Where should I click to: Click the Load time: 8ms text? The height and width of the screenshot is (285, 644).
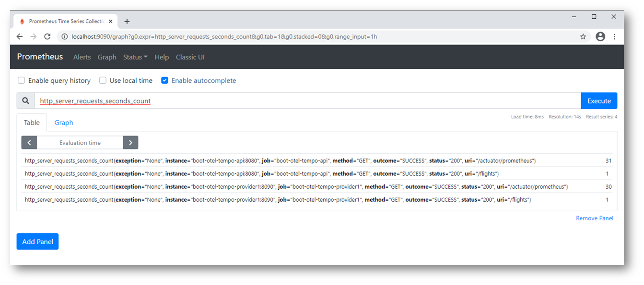(527, 117)
